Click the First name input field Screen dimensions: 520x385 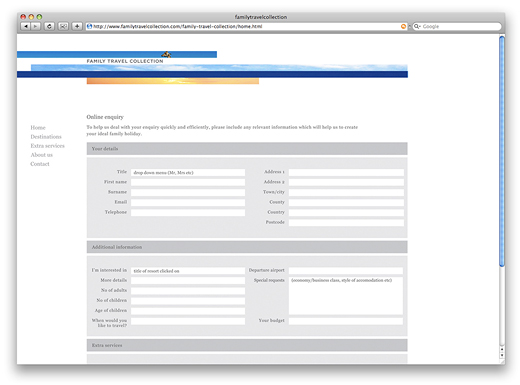coord(188,182)
